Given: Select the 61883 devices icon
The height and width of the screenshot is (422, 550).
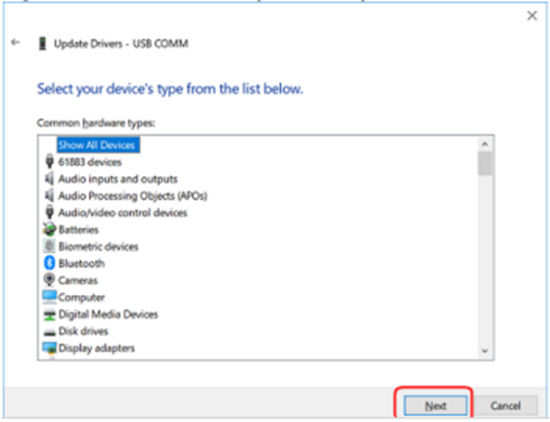Looking at the screenshot, I should coord(50,161).
